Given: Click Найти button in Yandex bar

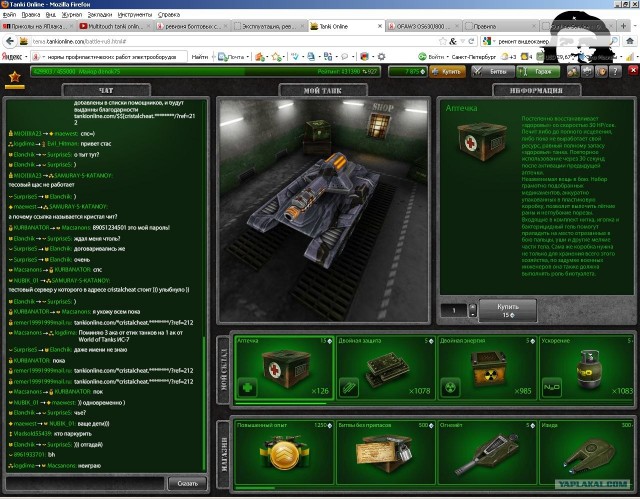Looking at the screenshot, I should [x=200, y=57].
